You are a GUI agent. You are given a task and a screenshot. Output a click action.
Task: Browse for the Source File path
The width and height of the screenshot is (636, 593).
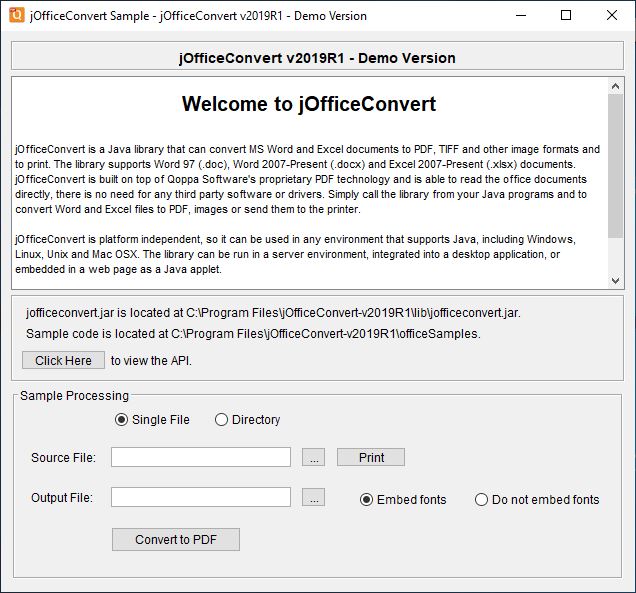pyautogui.click(x=313, y=457)
